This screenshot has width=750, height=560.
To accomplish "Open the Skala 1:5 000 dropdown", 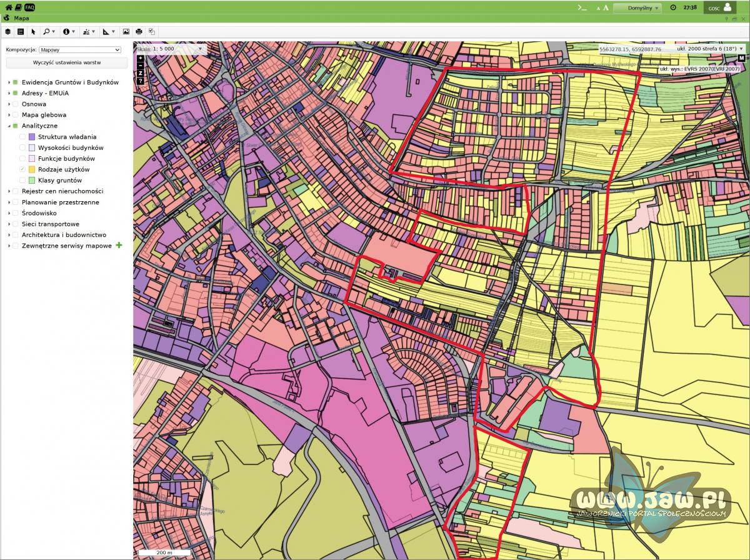I will (200, 48).
